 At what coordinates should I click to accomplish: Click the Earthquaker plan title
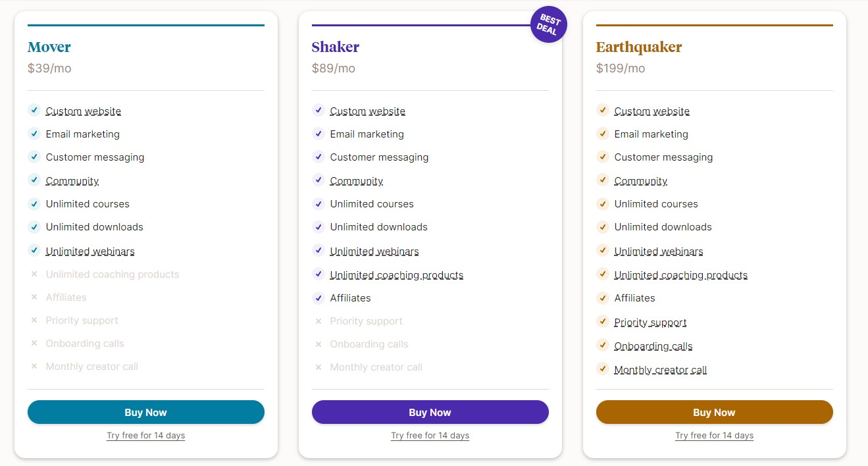[x=639, y=47]
